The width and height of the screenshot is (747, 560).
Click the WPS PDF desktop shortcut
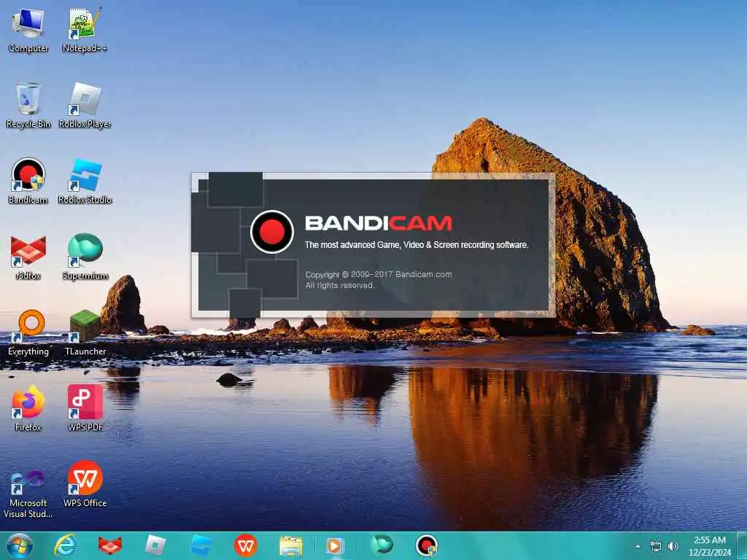pos(85,408)
